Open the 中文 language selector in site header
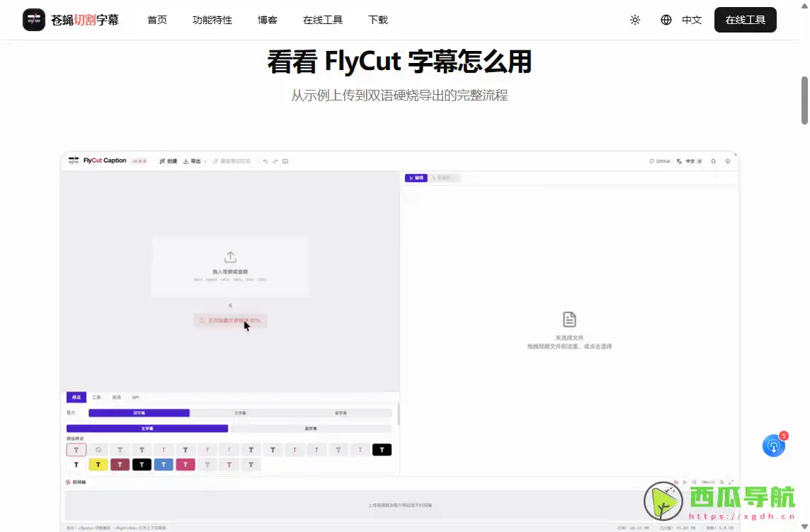The height and width of the screenshot is (532, 810). pos(691,20)
